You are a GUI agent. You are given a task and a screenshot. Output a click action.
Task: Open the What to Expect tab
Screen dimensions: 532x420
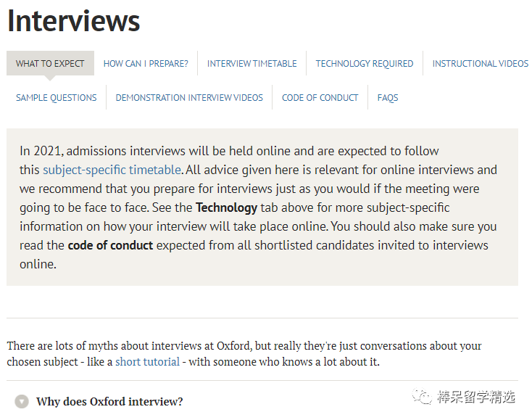coord(50,64)
